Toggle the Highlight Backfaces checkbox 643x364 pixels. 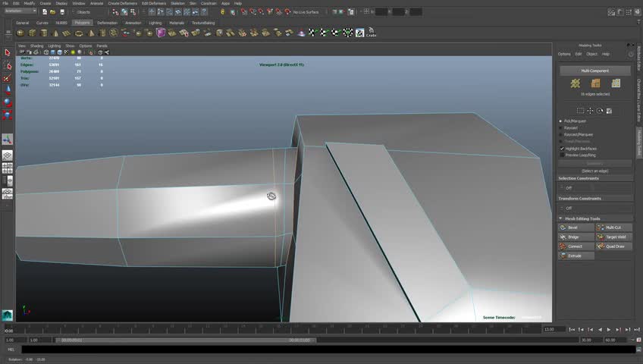click(x=562, y=149)
